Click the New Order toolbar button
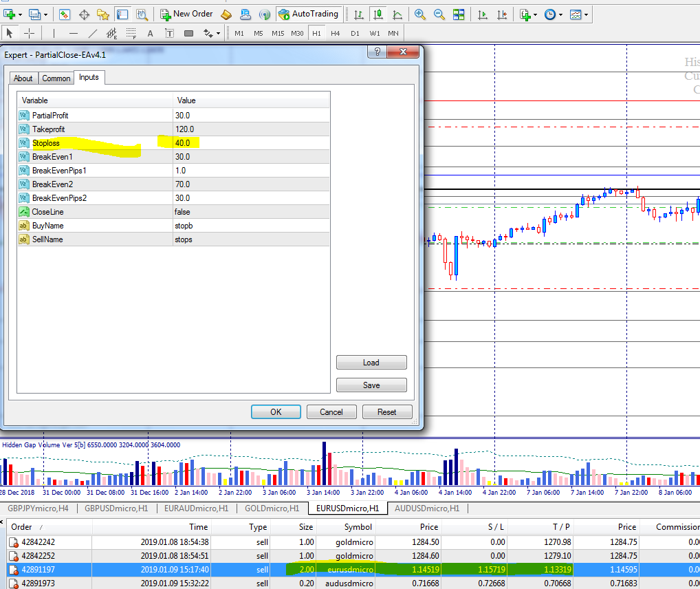Screen dimensions: 700x589 [x=186, y=14]
